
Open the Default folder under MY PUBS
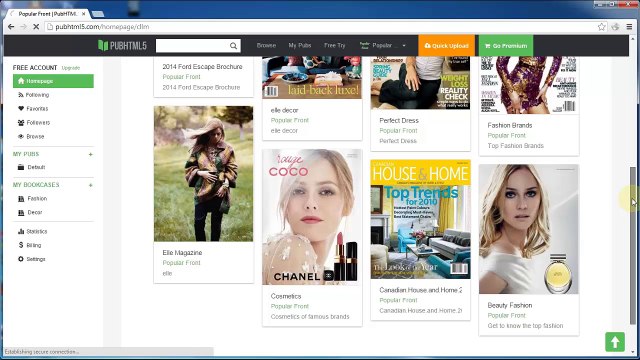click(31, 167)
